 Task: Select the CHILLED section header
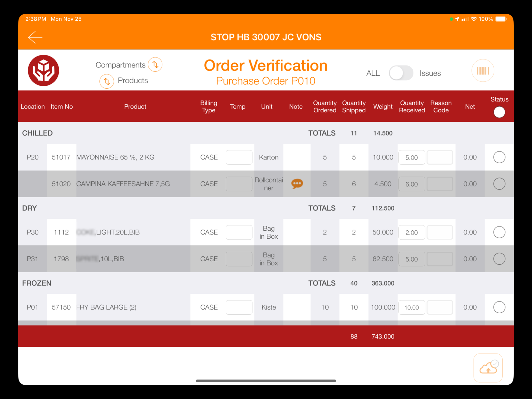click(37, 133)
